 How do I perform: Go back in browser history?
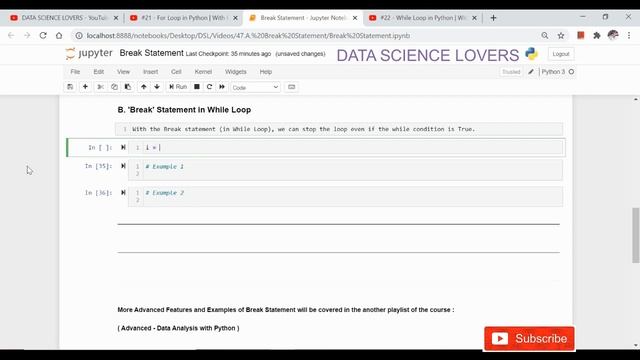[x=11, y=36]
